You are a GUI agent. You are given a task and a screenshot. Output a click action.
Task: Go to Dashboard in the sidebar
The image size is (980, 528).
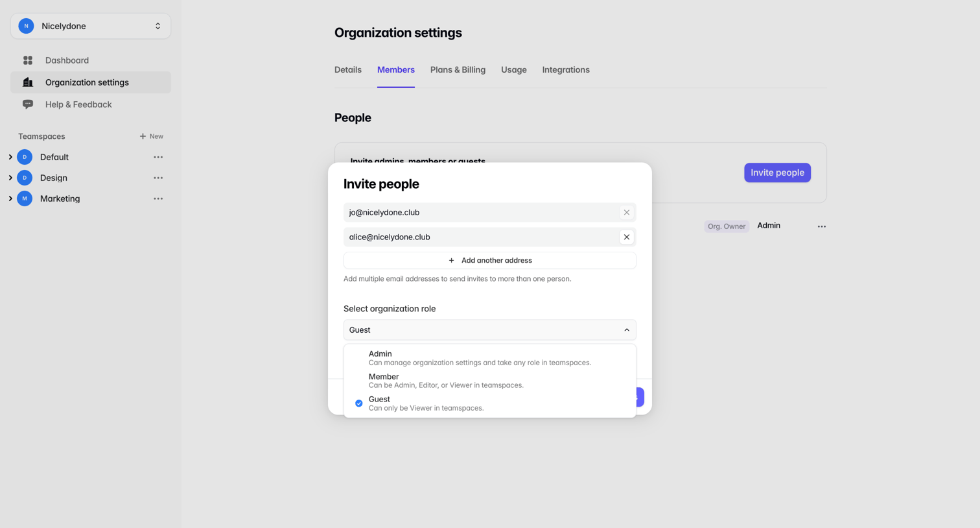(91, 60)
